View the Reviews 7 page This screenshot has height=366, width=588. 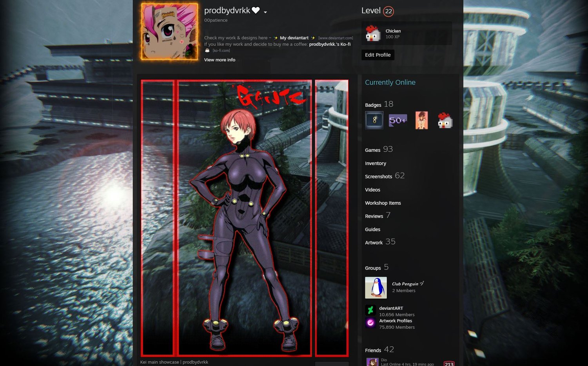click(377, 215)
